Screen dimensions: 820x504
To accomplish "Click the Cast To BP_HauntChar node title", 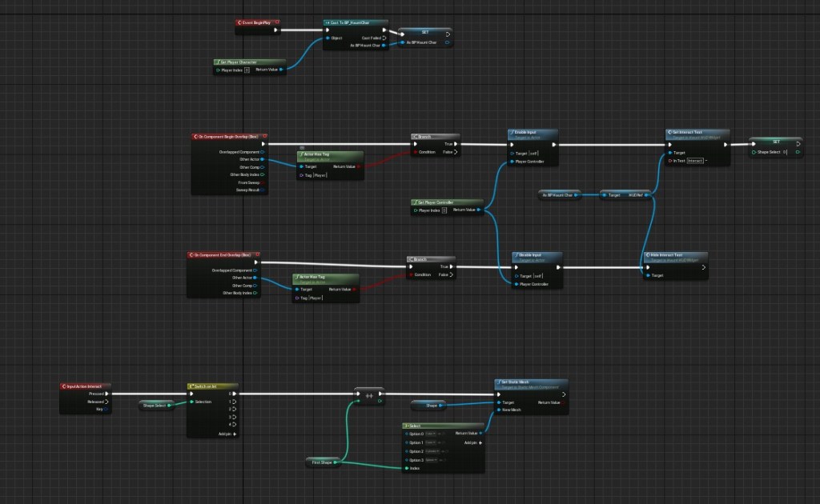I will tap(356, 22).
